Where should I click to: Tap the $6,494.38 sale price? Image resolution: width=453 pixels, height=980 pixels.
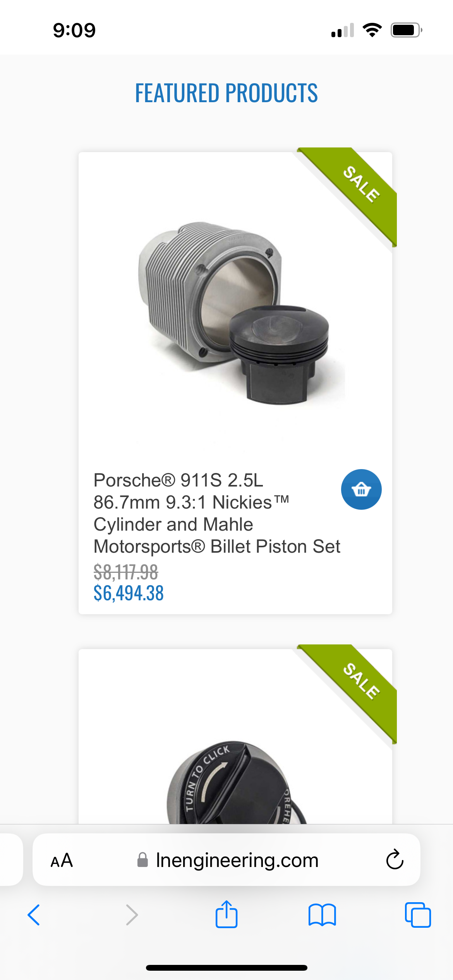click(x=129, y=593)
